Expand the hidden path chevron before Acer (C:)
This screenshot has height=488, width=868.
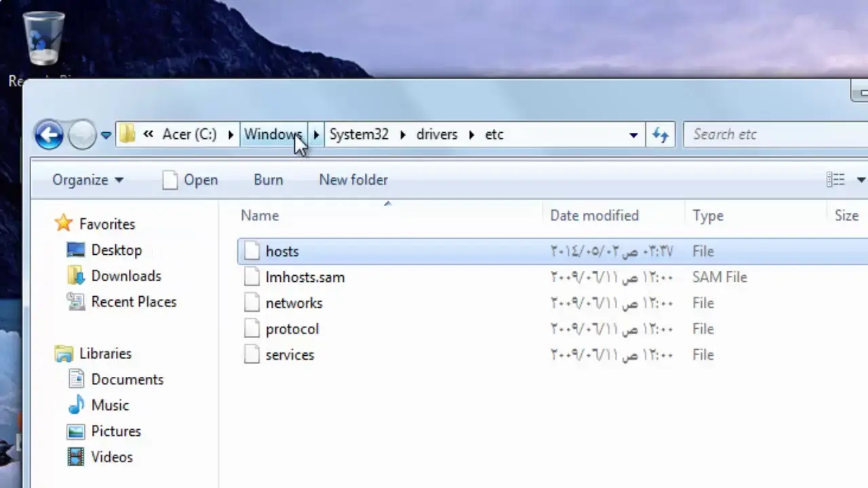pos(148,134)
